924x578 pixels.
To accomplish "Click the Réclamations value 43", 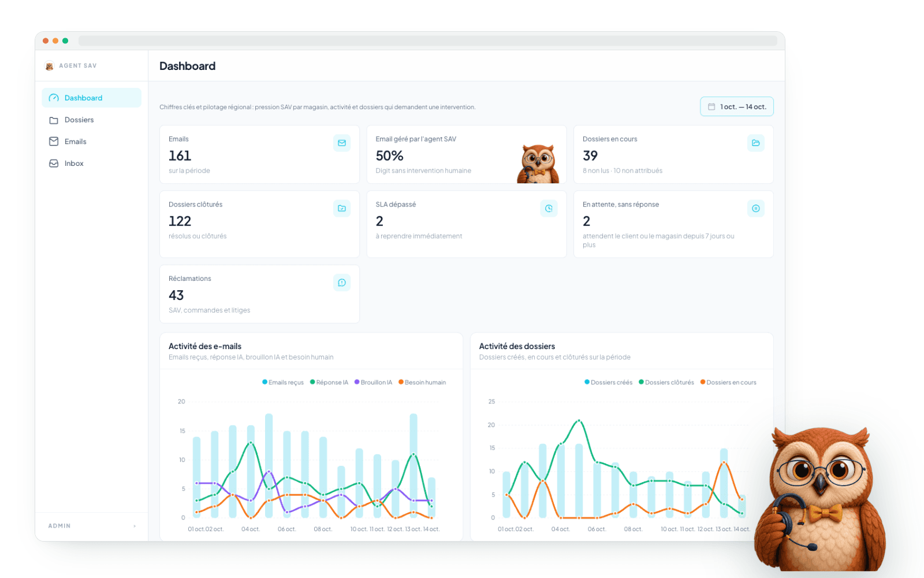I will pyautogui.click(x=176, y=295).
